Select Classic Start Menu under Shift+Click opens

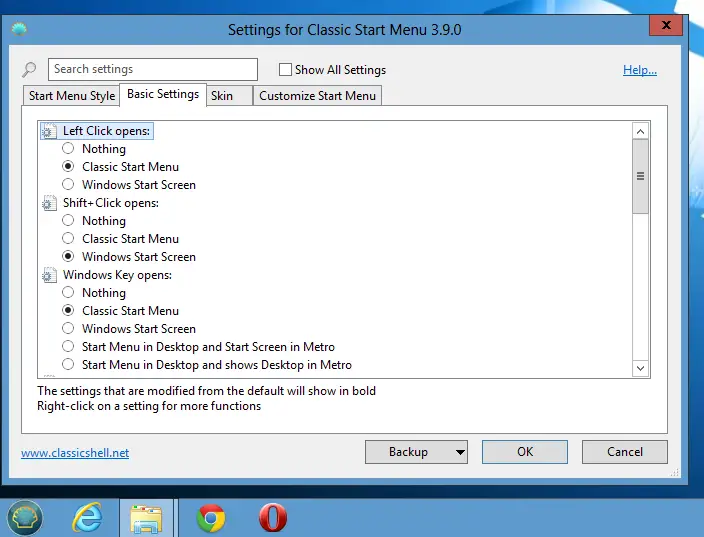coord(68,238)
